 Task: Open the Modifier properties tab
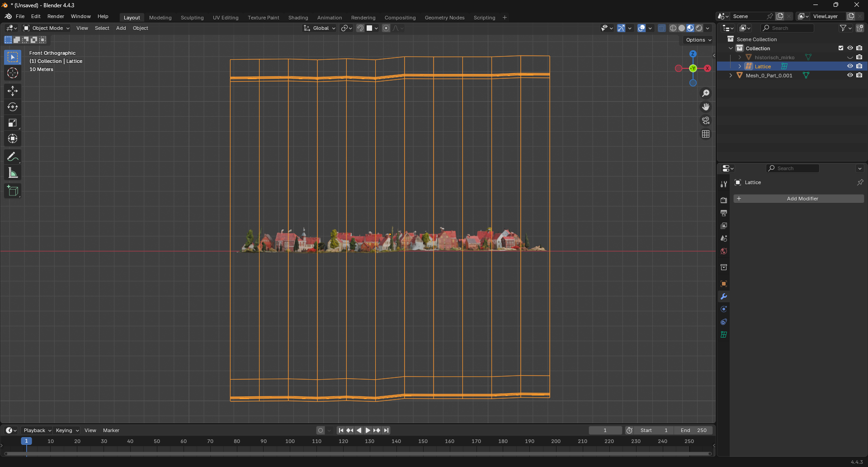tap(723, 296)
